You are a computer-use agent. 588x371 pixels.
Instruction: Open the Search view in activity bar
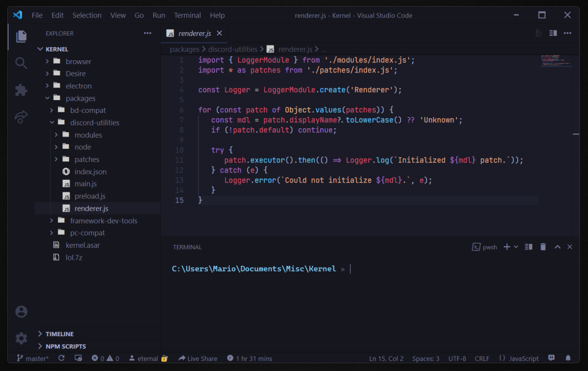[x=22, y=63]
